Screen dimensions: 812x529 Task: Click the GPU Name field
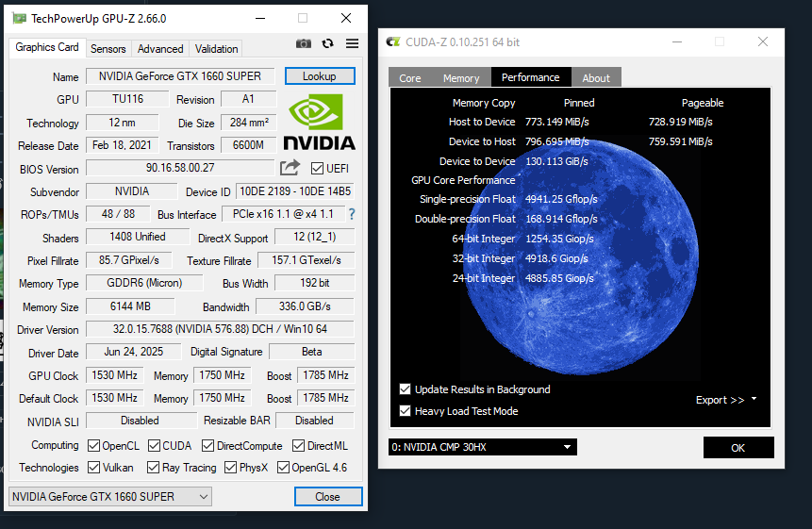tap(180, 76)
